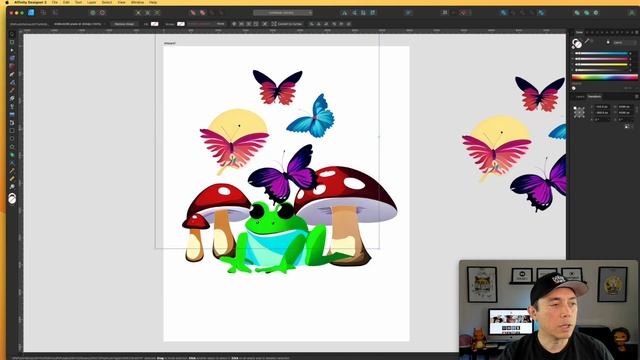
Task: Switch to the Layers tab
Action: [x=580, y=97]
